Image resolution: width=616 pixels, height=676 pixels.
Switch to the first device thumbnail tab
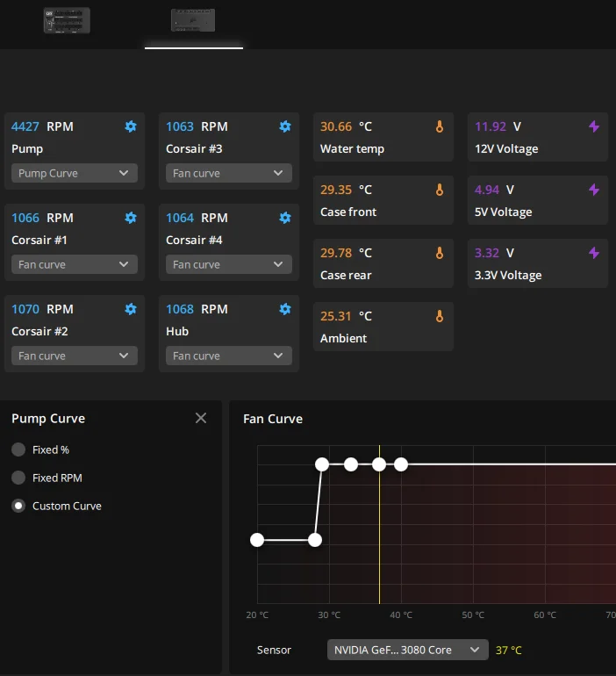tap(67, 20)
